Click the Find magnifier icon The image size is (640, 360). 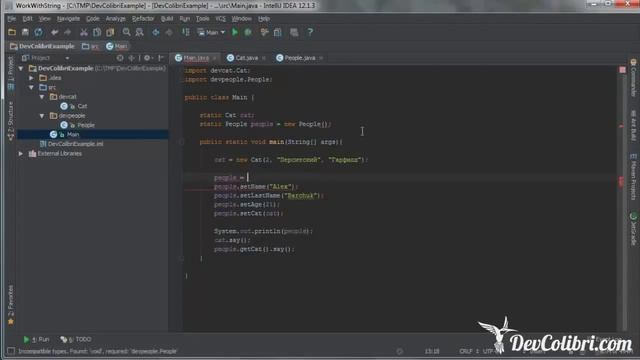(127, 32)
